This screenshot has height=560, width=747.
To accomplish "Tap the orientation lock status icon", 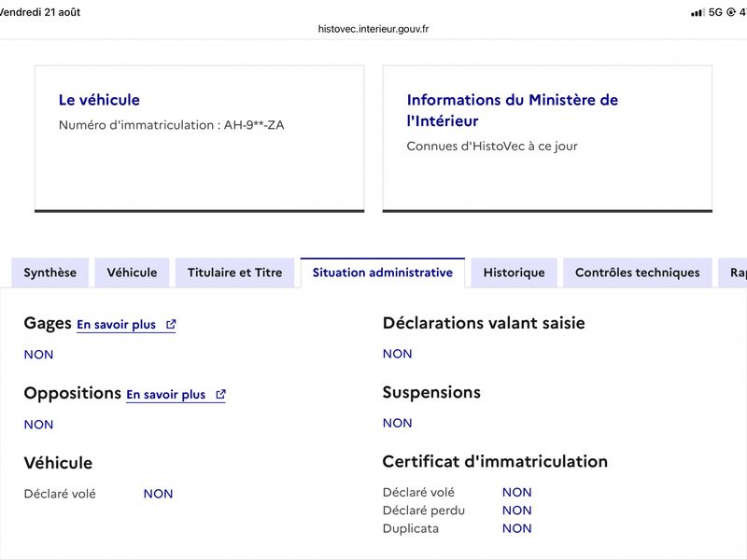I will click(x=731, y=12).
